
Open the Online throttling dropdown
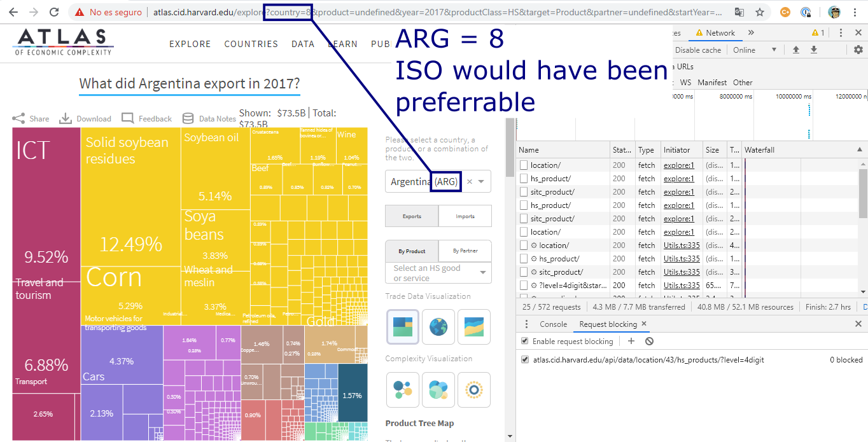click(x=755, y=50)
